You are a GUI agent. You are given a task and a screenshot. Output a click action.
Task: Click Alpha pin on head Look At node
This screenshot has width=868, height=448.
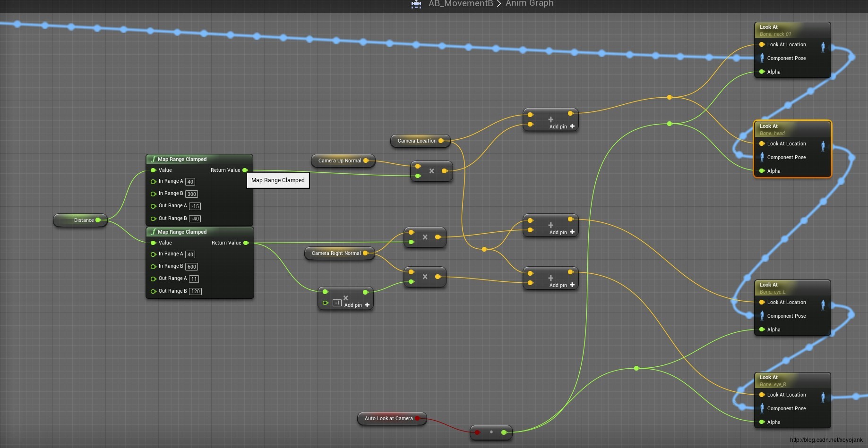coord(762,171)
